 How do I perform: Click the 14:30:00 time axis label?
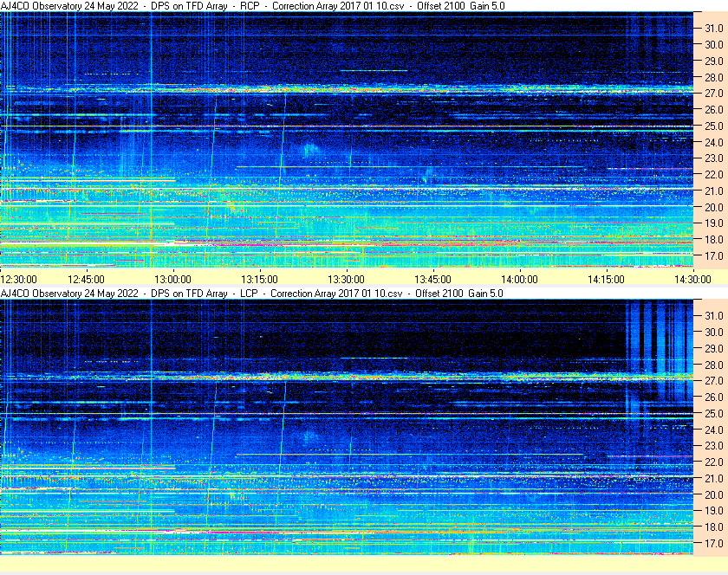pyautogui.click(x=692, y=280)
